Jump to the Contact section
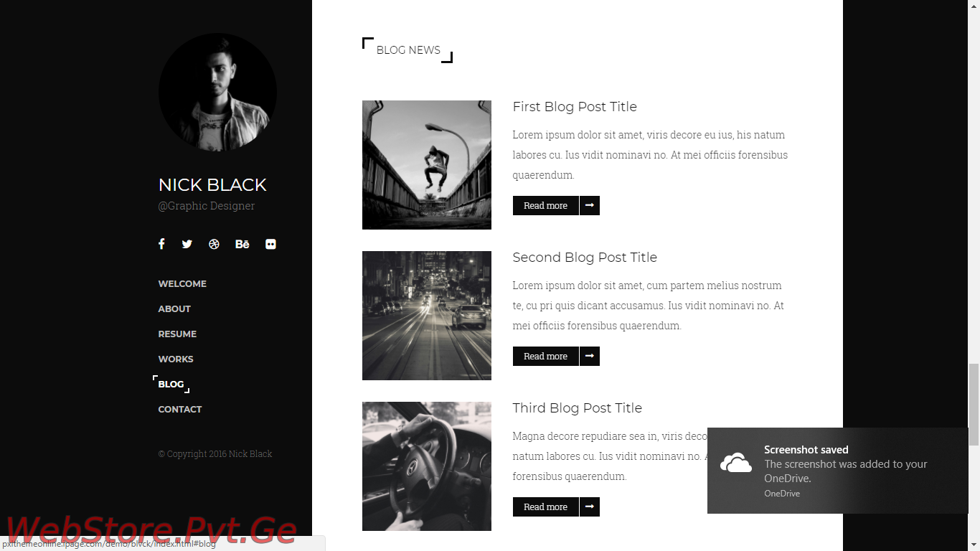The height and width of the screenshot is (551, 980). point(180,410)
